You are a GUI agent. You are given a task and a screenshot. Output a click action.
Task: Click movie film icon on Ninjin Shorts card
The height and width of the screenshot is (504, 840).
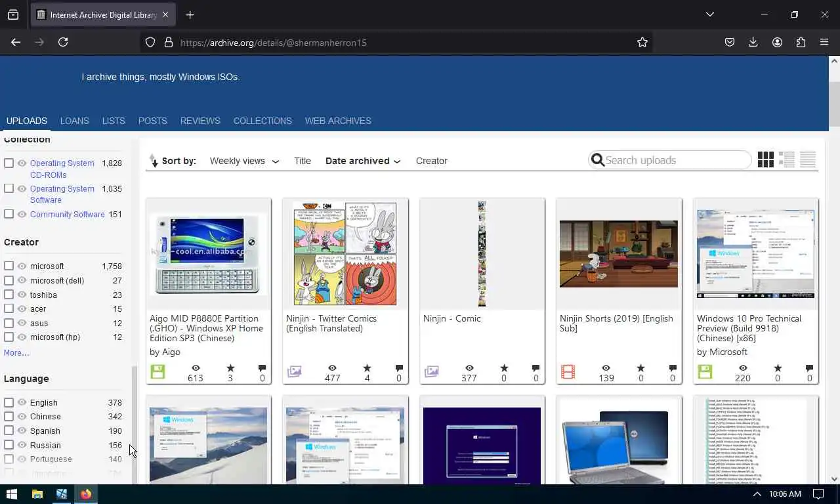[x=568, y=371]
